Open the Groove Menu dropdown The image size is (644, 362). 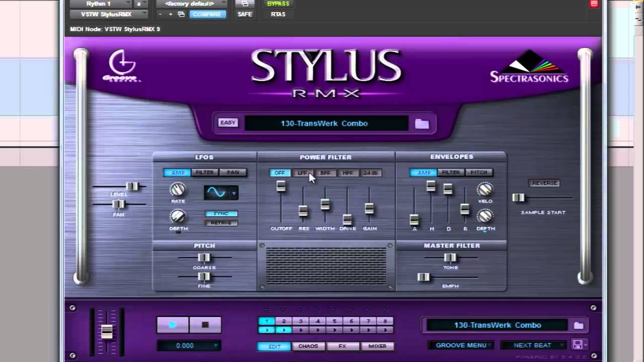pos(461,345)
